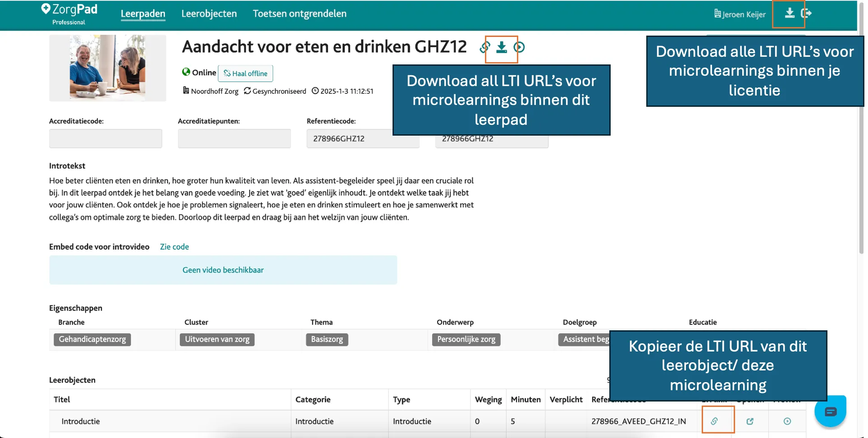Download all LTI URLs via top navigation icon
Viewport: 868px width, 438px height.
pyautogui.click(x=790, y=13)
